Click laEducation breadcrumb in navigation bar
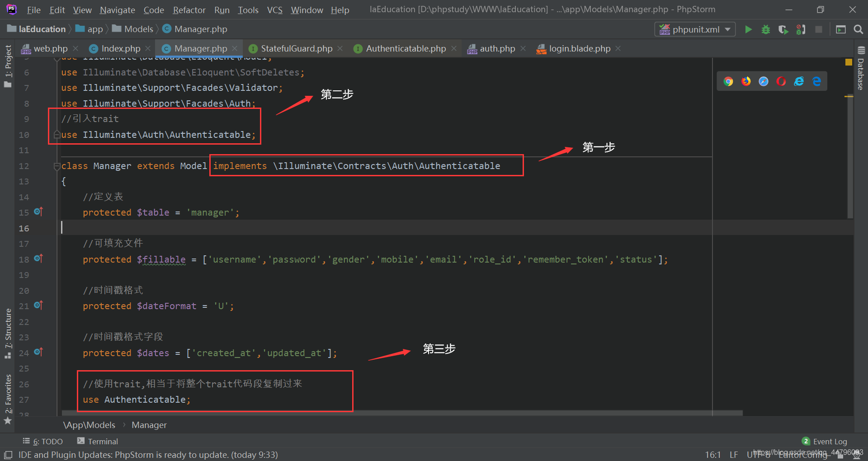 click(37, 29)
